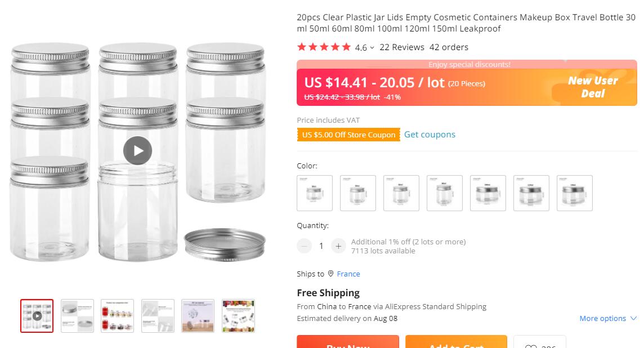
Task: Choose the last color option jar
Action: tap(575, 193)
